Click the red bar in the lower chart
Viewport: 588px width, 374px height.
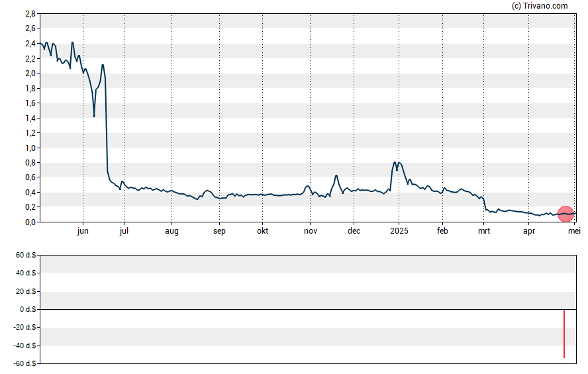[564, 334]
